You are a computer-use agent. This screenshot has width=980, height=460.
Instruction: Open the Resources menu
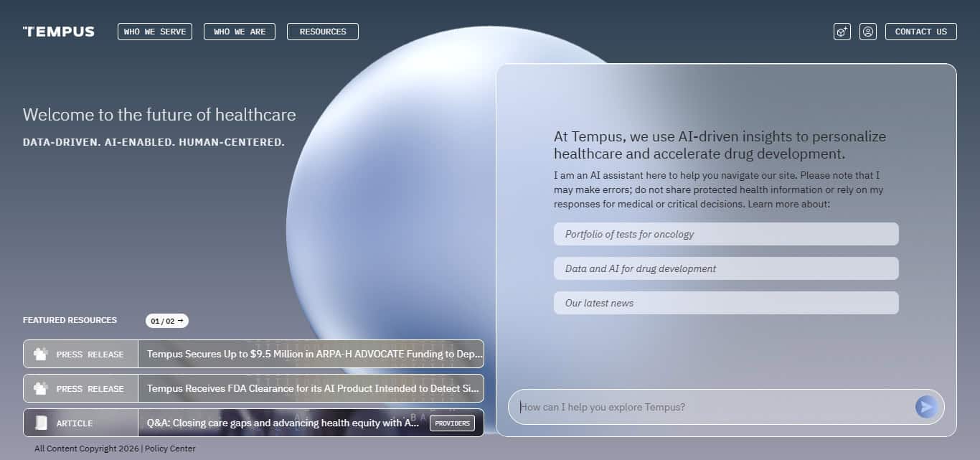(323, 32)
